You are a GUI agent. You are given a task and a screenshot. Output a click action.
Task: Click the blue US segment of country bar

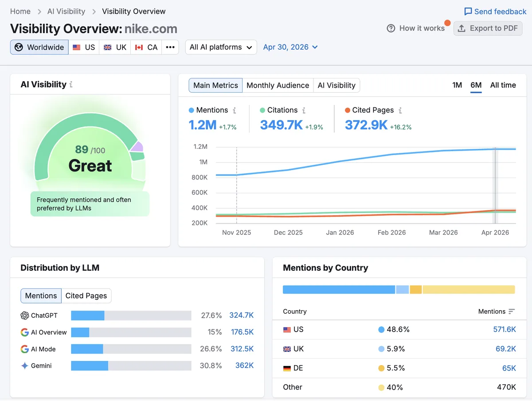point(339,290)
